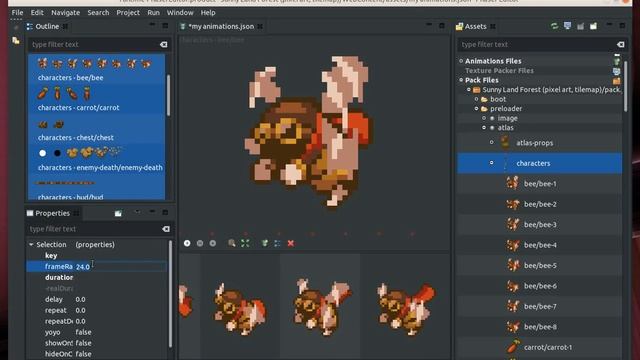Select the Assets panel tab
Image resolution: width=640 pixels, height=360 pixels.
(475, 27)
